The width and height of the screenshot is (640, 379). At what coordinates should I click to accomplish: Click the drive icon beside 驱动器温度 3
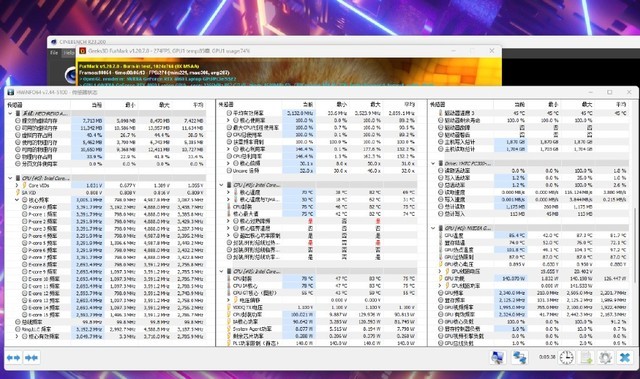pyautogui.click(x=440, y=113)
